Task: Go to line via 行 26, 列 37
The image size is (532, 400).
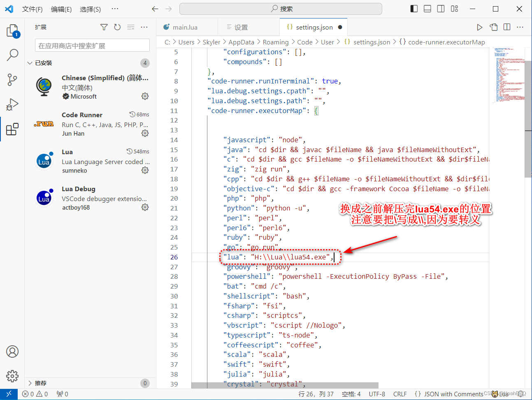Action: click(316, 394)
